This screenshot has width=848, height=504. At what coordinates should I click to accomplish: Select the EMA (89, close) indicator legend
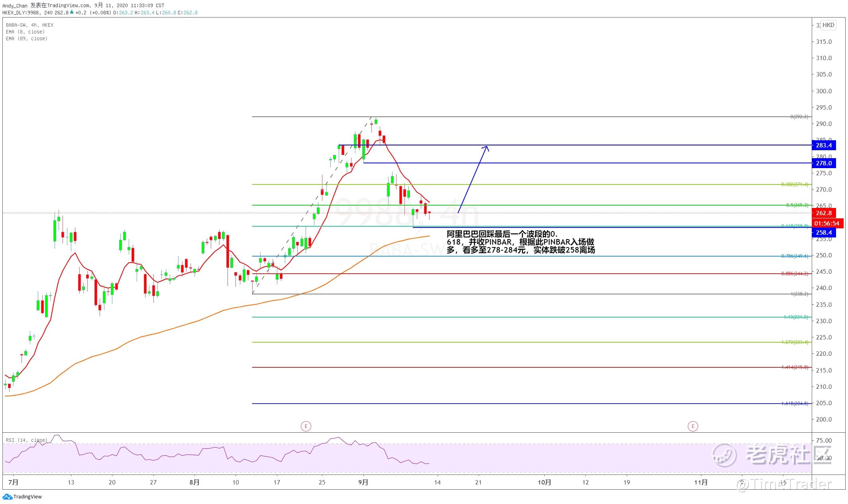[x=26, y=39]
